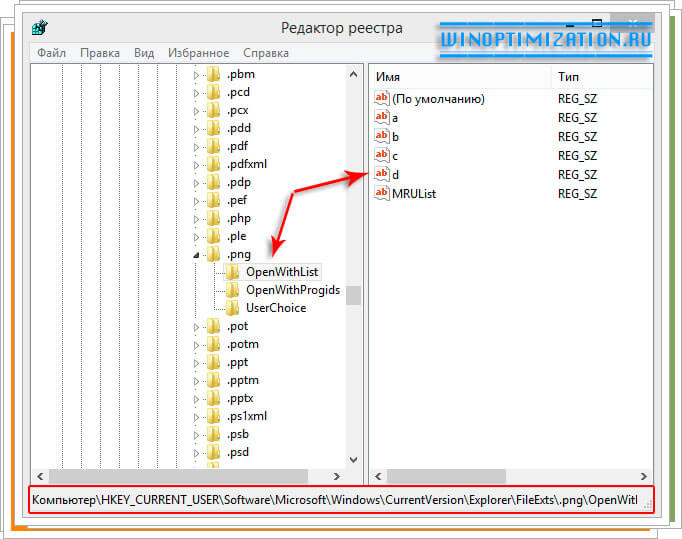Screen dimensions: 682x539
Task: Click the UserChoice folder icon
Action: click(x=233, y=308)
